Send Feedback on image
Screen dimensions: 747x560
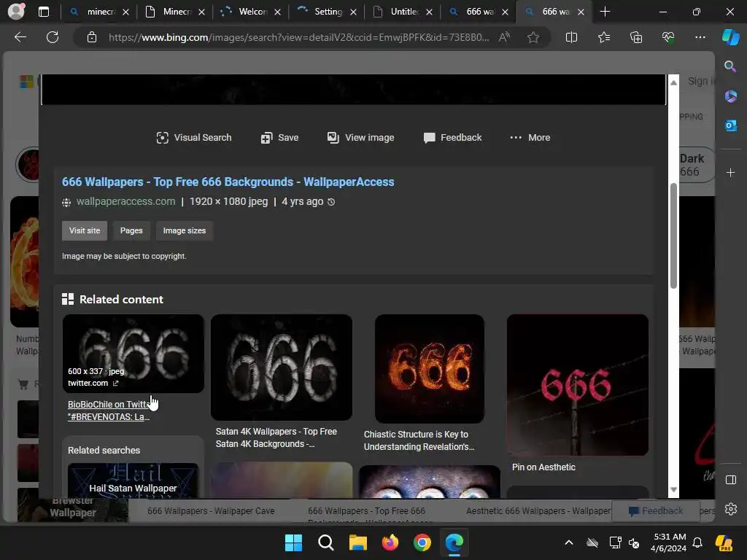[452, 138]
